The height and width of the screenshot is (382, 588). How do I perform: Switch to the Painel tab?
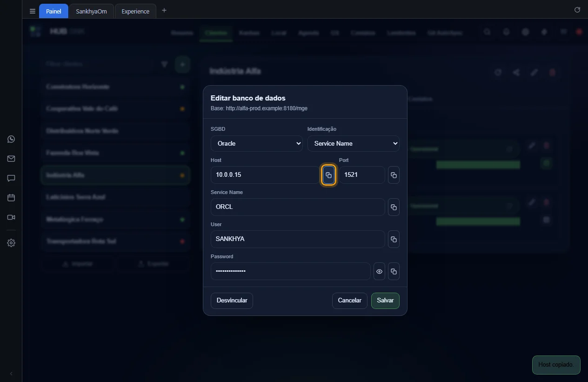click(x=53, y=11)
